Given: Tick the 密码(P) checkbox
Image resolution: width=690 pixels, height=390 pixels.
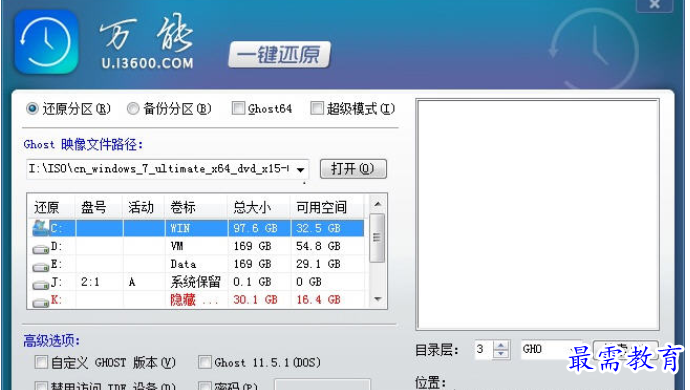Looking at the screenshot, I should click(205, 386).
